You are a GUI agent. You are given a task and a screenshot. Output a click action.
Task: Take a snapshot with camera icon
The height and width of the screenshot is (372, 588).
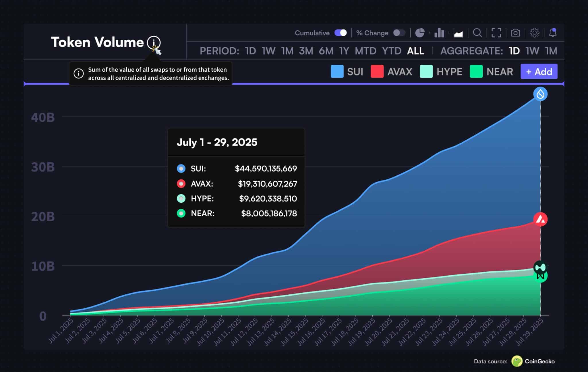click(515, 33)
